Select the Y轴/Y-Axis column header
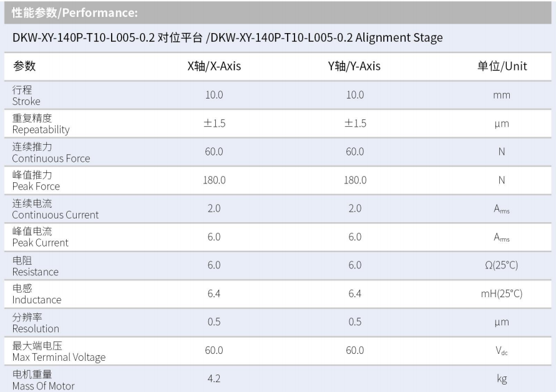556x392 pixels. click(x=354, y=66)
